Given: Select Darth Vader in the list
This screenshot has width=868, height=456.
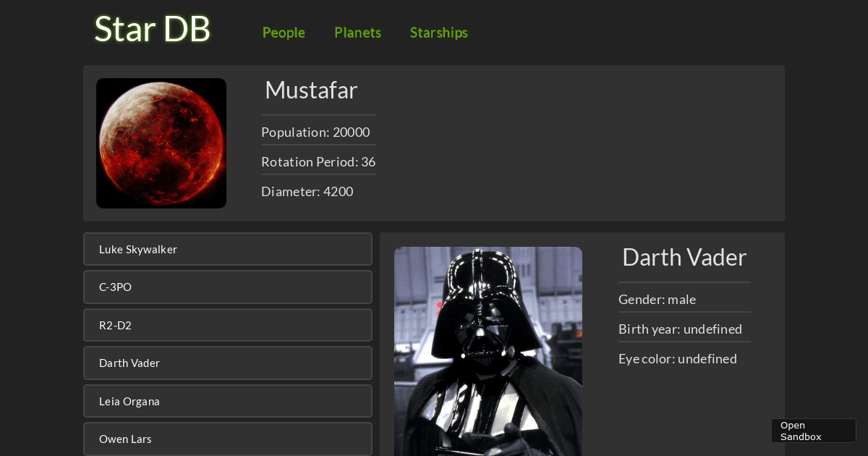Looking at the screenshot, I should pyautogui.click(x=228, y=363).
